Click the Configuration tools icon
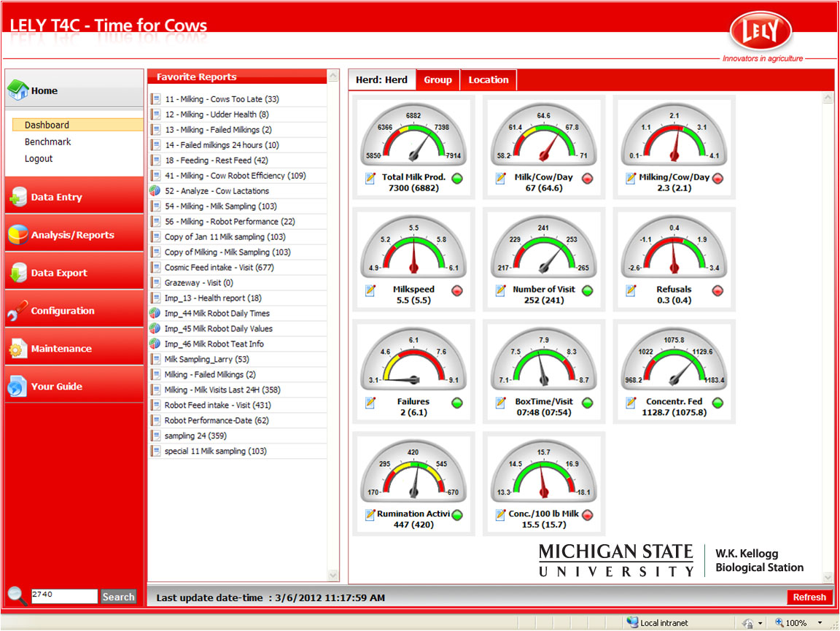 click(x=17, y=311)
